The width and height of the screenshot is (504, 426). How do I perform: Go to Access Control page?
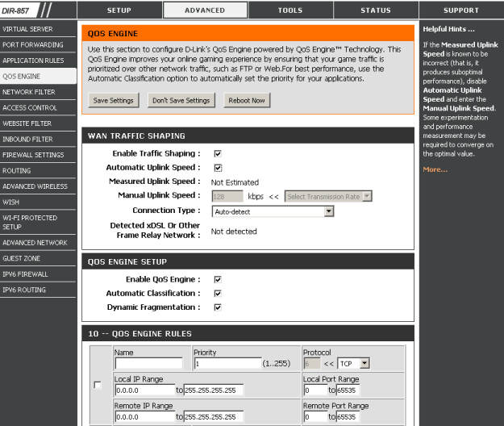[38, 107]
